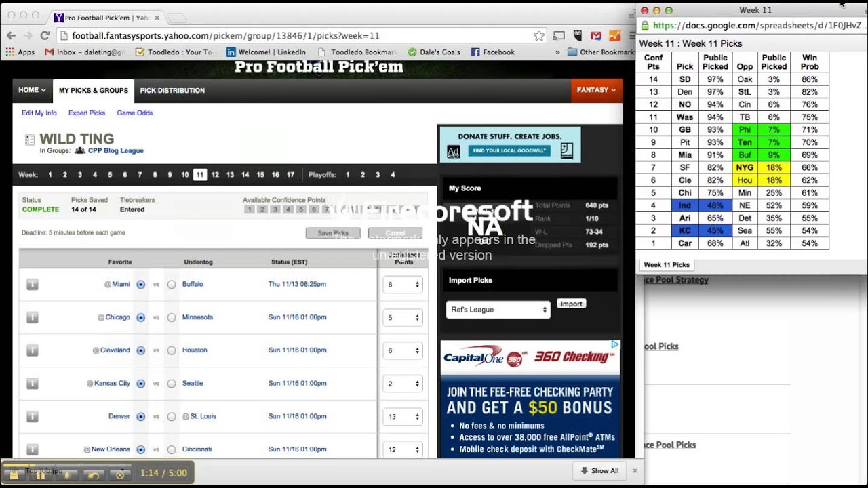Click the recorder progress bar
This screenshot has width=868, height=488.
(66, 464)
